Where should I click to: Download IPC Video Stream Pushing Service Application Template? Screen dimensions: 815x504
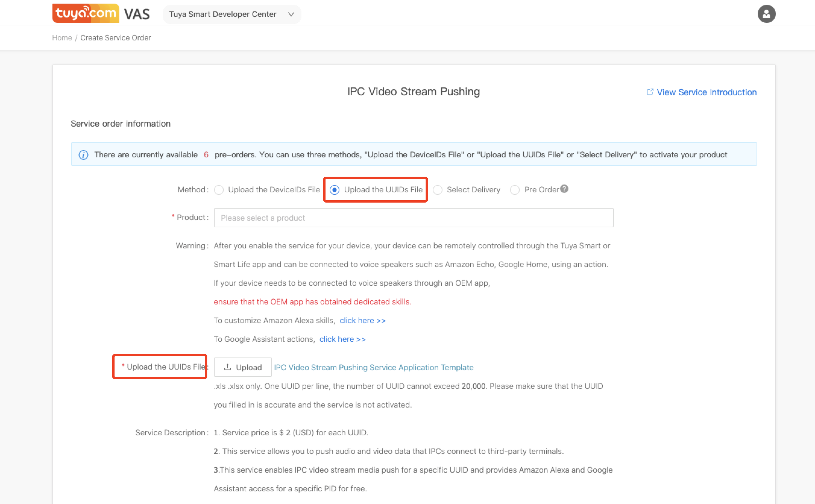(373, 367)
